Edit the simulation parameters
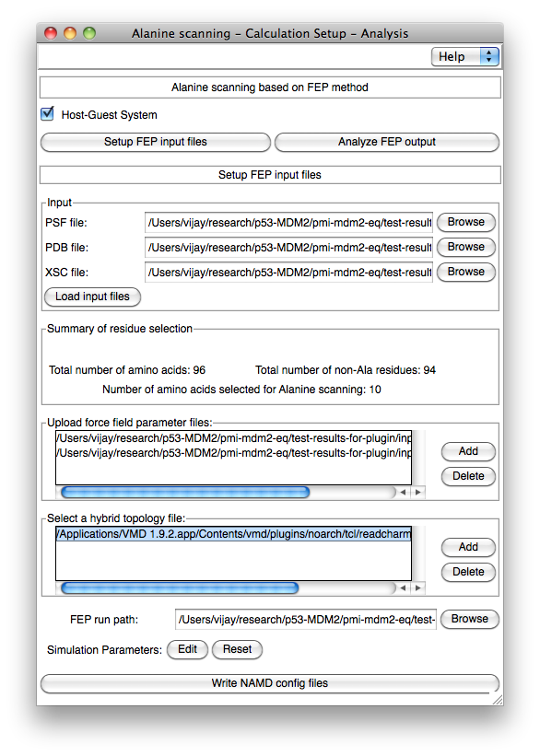The width and height of the screenshot is (540, 756). pos(187,649)
